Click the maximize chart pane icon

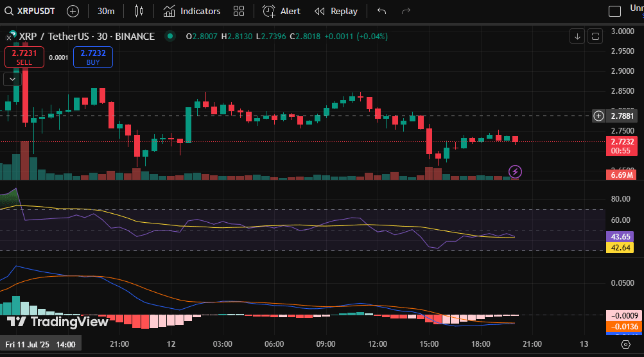point(595,36)
